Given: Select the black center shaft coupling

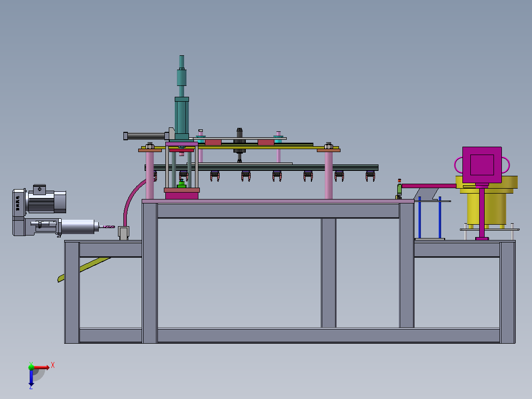Looking at the screenshot, I should tap(239, 145).
